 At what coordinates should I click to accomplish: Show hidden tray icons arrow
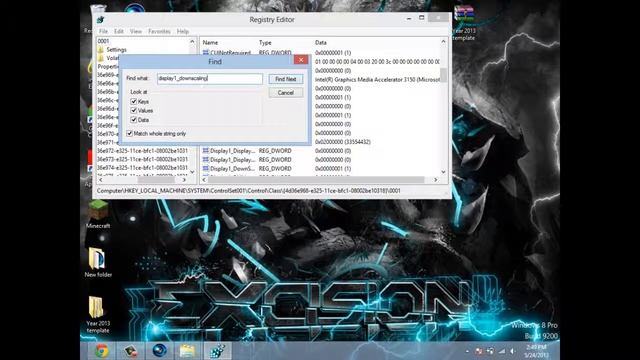point(467,351)
